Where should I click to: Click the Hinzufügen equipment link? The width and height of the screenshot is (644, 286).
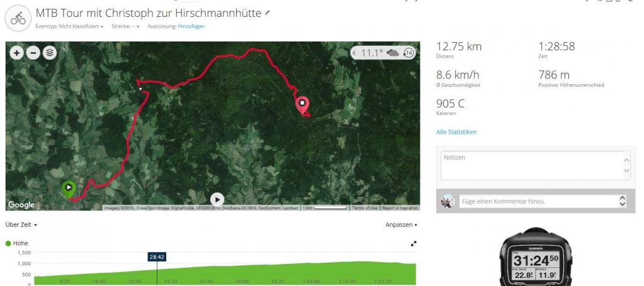click(x=191, y=26)
